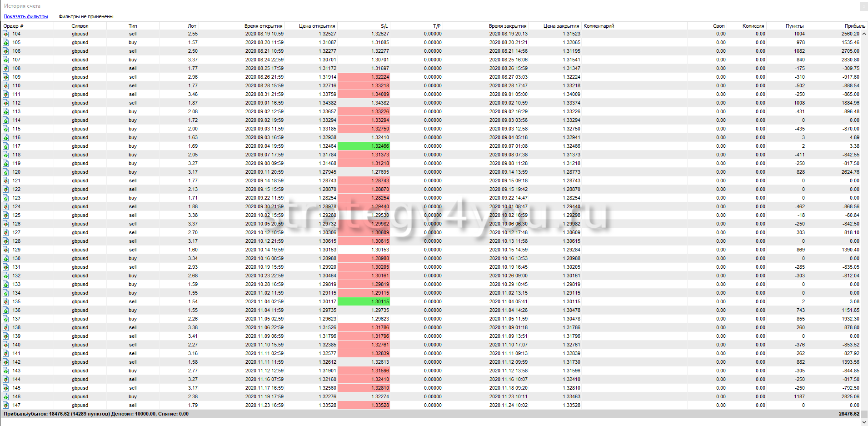The image size is (868, 426).
Task: Click the sell order icon for order 147
Action: 6,405
